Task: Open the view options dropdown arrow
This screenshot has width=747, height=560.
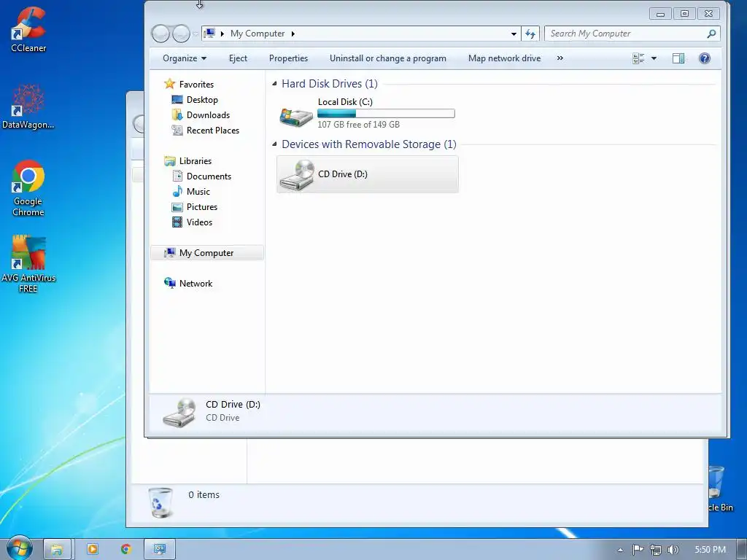Action: 654,58
